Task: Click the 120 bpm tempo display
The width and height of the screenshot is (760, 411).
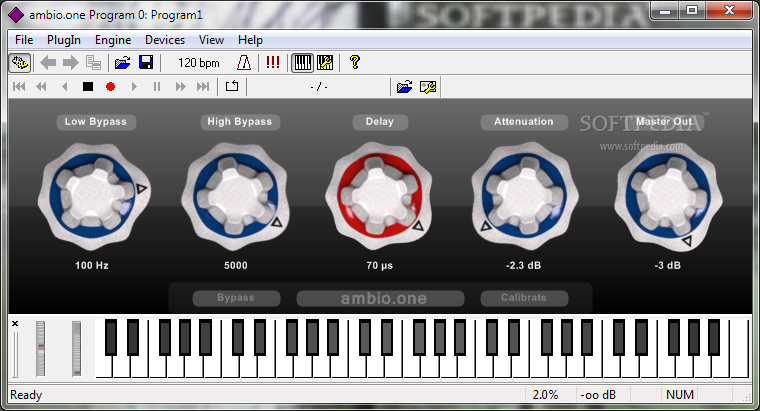Action: pyautogui.click(x=199, y=63)
